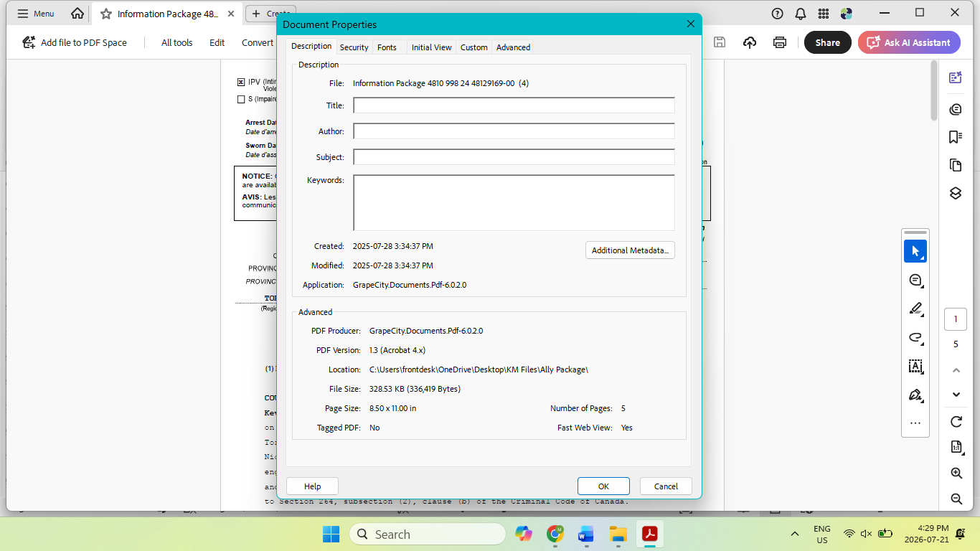Switch to the Custom tab
Viewport: 980px width, 551px height.
pos(473,47)
